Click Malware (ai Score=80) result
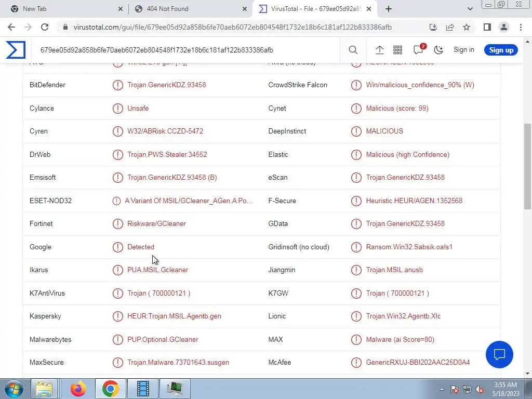 [x=400, y=339]
